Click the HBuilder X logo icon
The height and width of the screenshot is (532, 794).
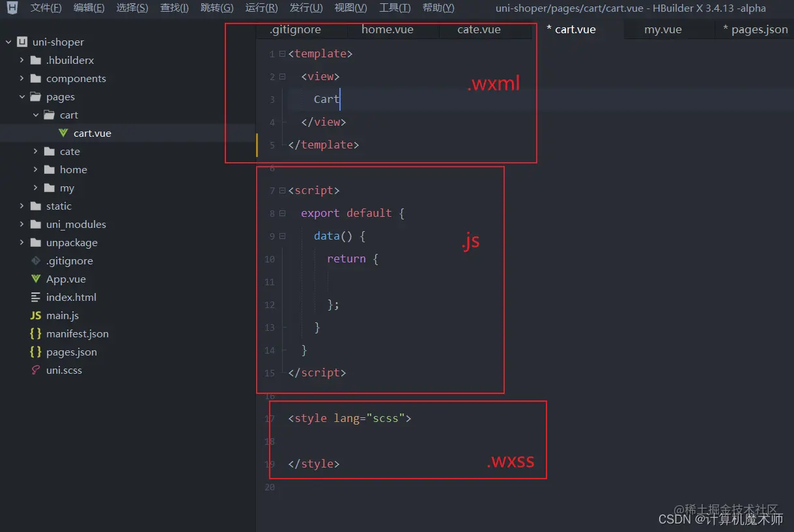tap(12, 8)
